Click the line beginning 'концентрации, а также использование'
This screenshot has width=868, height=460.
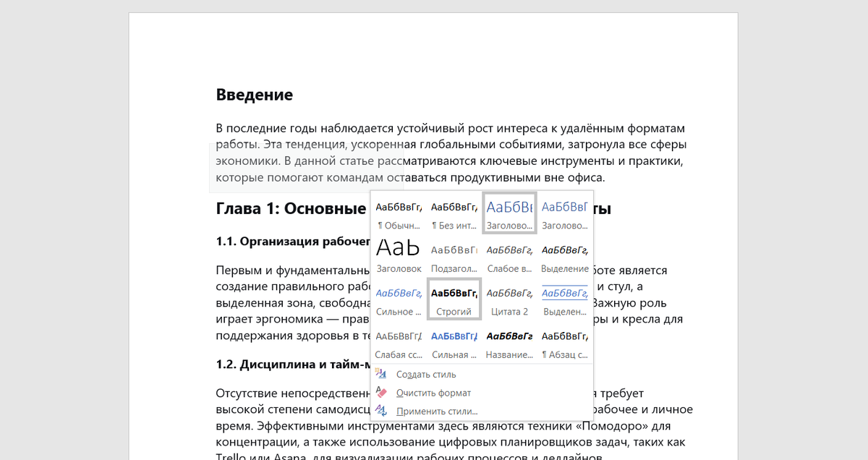point(451,442)
